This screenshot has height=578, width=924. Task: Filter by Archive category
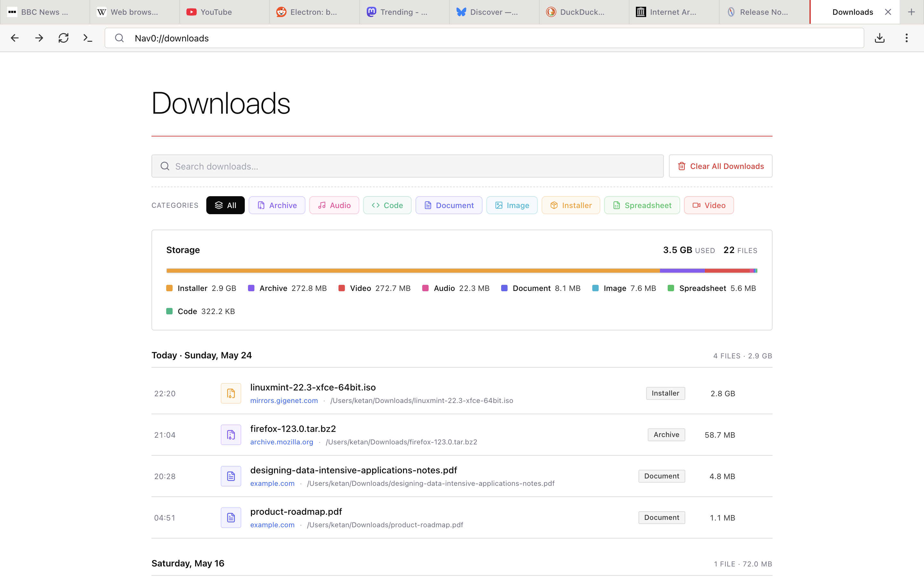coord(277,205)
